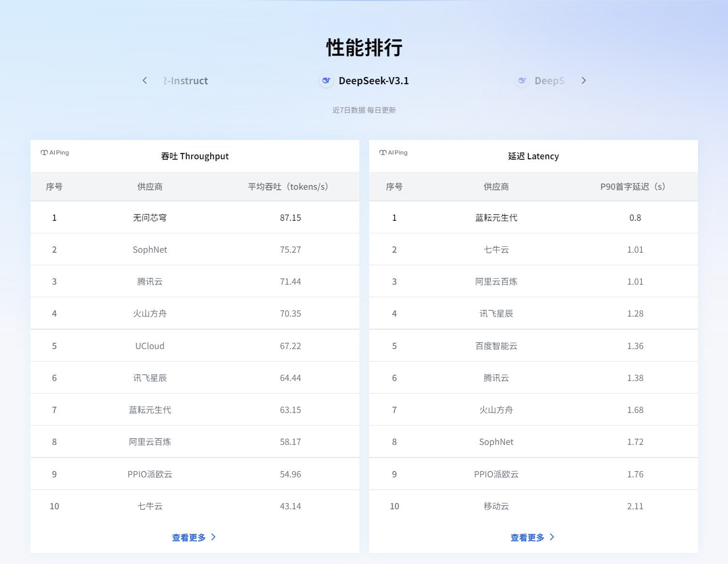The height and width of the screenshot is (564, 728).
Task: Click latency value 1.28
Action: click(x=635, y=314)
